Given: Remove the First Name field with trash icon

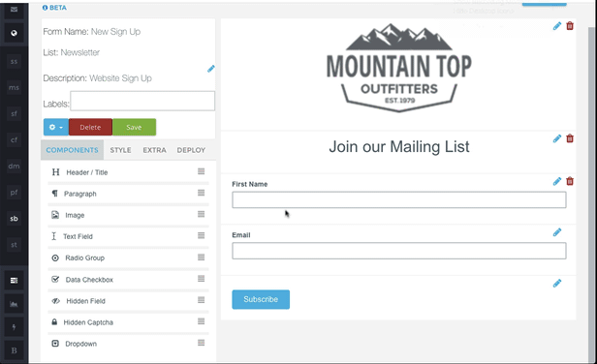Looking at the screenshot, I should [570, 181].
